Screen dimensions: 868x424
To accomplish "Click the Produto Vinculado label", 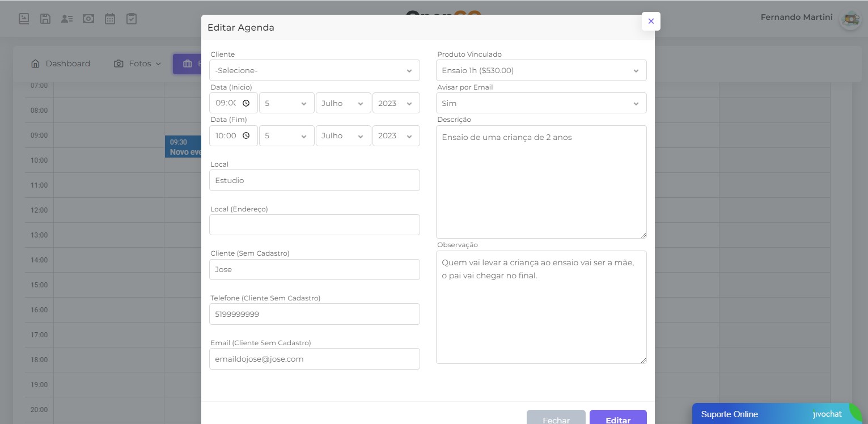I will pyautogui.click(x=469, y=54).
